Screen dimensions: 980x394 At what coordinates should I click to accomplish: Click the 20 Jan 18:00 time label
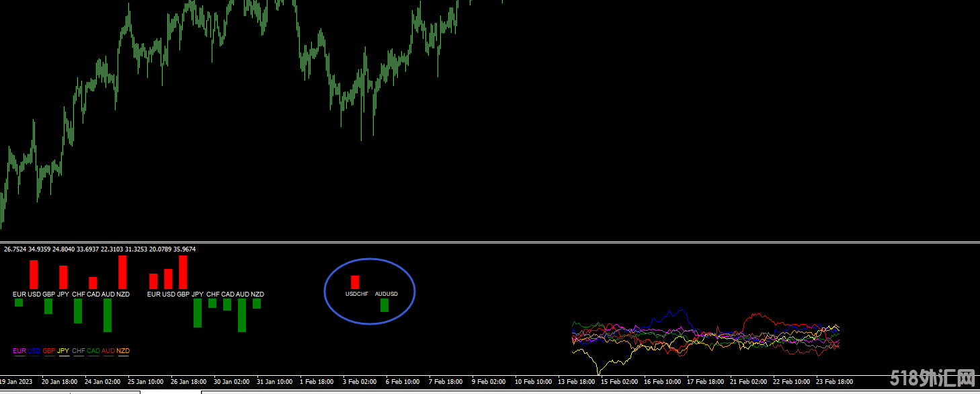(x=60, y=382)
